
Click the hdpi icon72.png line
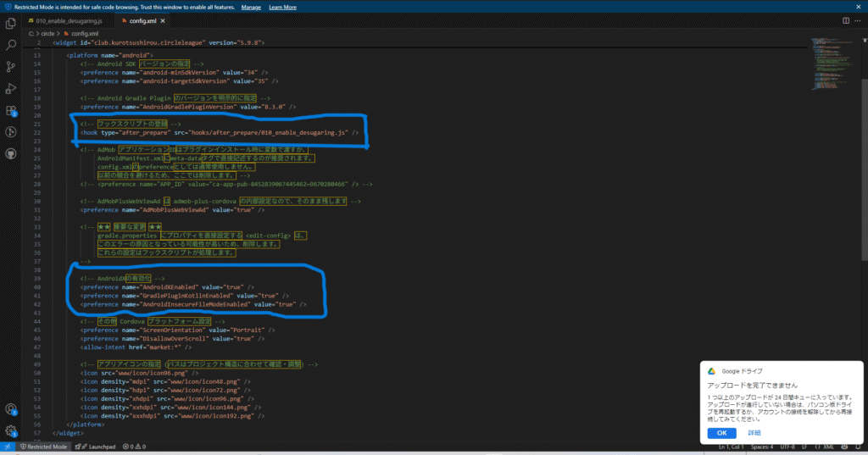165,391
